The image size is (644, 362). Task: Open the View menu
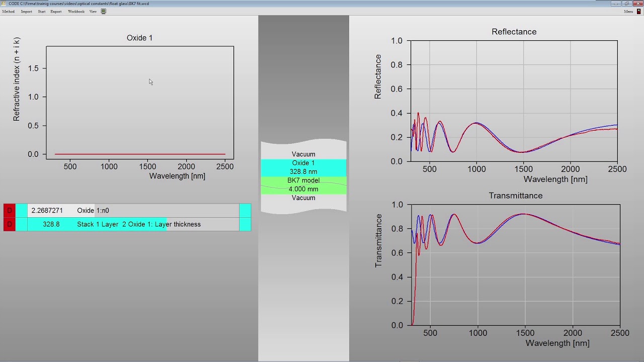click(x=93, y=12)
